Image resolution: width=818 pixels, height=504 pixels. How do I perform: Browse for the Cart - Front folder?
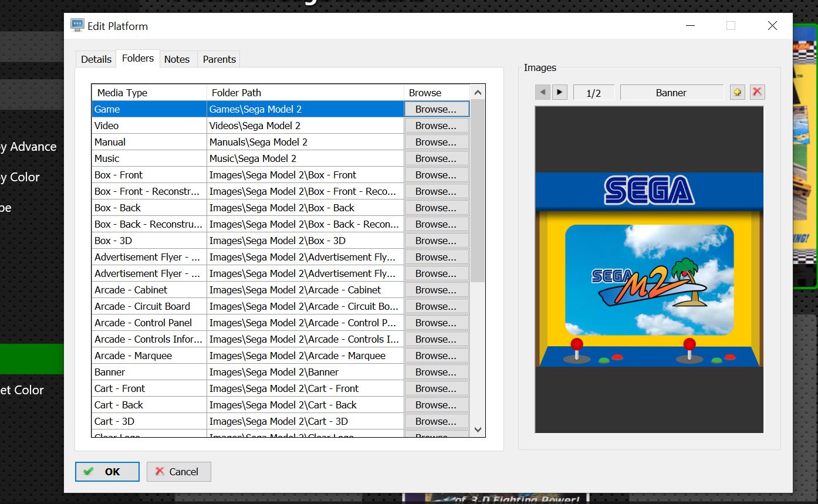[x=436, y=388]
